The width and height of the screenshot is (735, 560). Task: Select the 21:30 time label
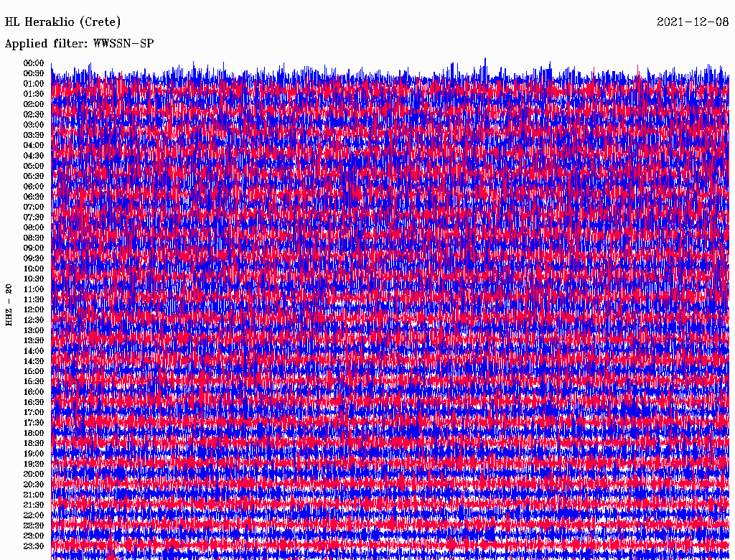pos(33,505)
